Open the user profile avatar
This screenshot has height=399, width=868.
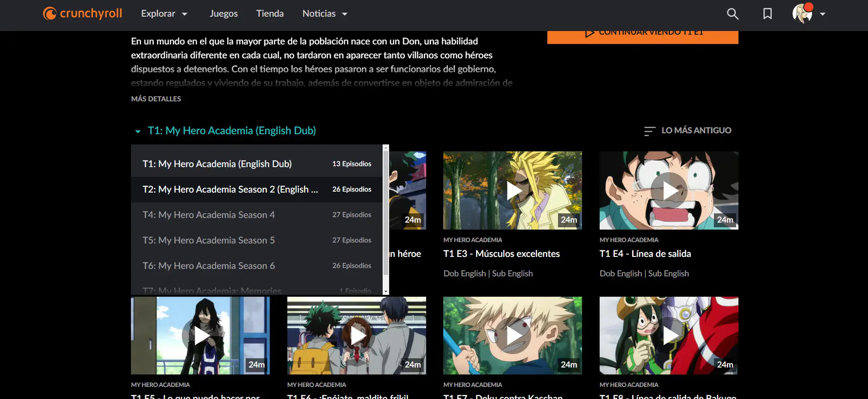802,13
